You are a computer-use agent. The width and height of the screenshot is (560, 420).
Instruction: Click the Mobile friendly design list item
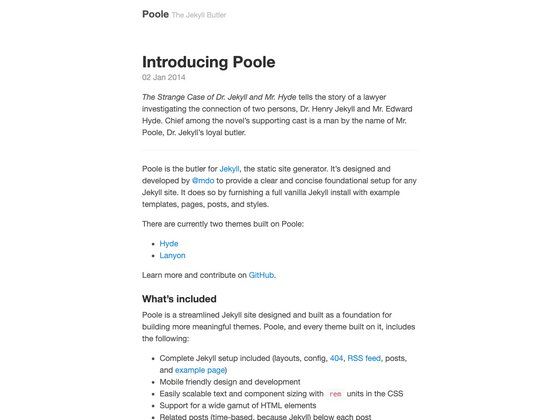(230, 382)
